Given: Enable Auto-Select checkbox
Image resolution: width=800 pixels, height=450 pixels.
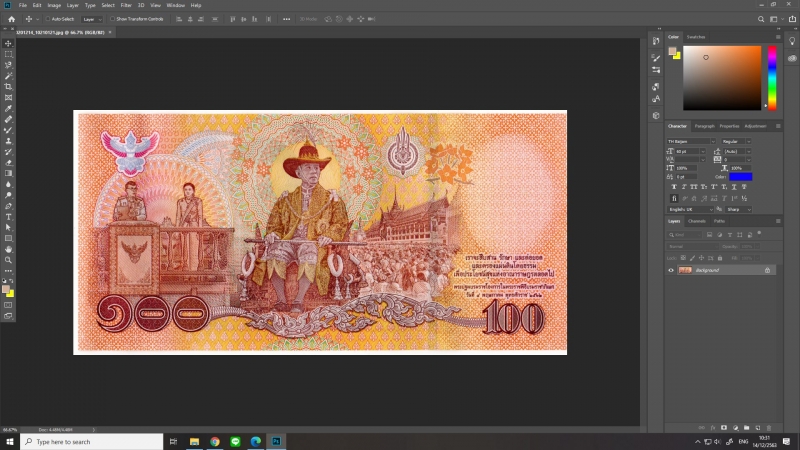Looking at the screenshot, I should (x=48, y=19).
